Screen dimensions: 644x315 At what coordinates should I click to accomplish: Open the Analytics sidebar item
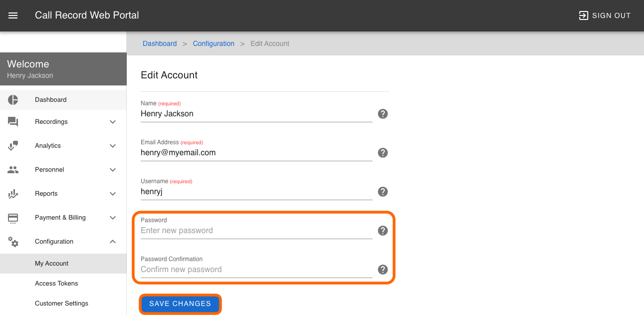click(x=63, y=146)
